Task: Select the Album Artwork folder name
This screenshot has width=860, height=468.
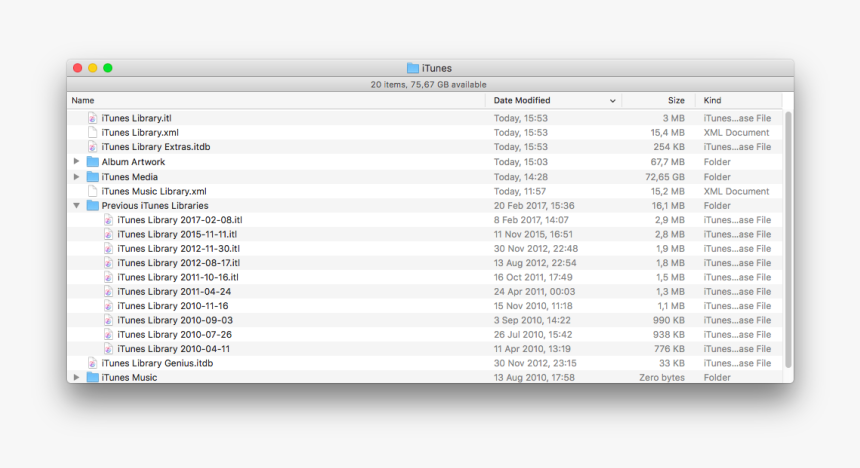Action: click(x=133, y=162)
